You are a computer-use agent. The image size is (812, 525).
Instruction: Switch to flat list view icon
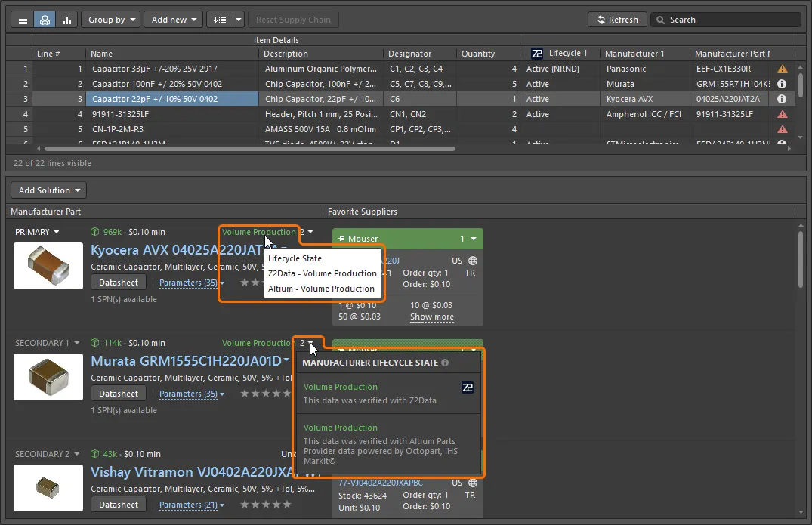[23, 20]
